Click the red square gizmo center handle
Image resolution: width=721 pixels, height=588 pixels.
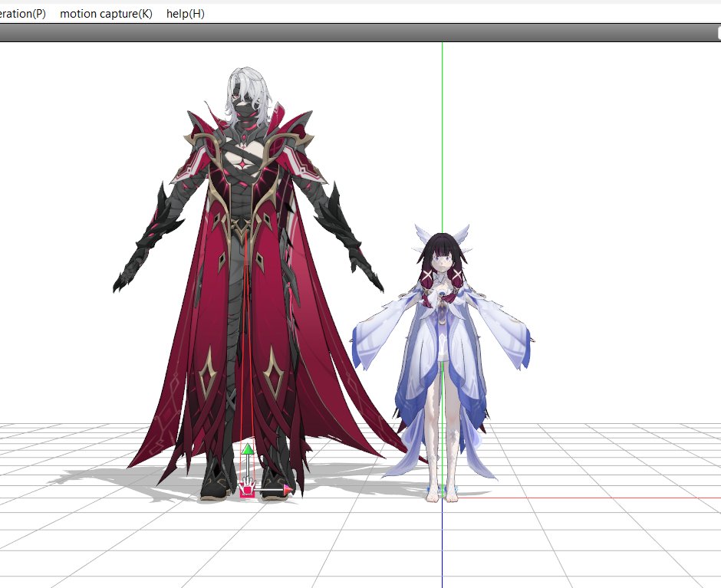tap(247, 489)
